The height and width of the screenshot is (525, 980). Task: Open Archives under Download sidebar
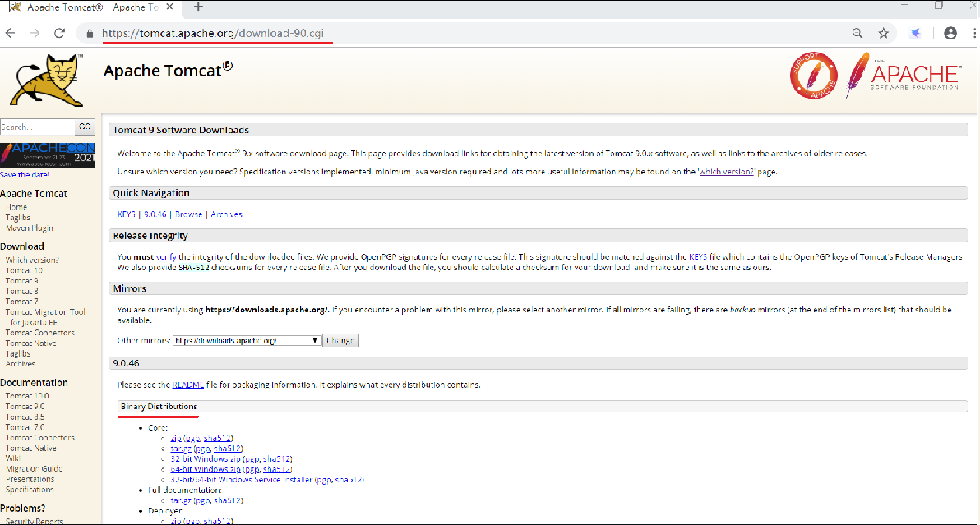pyautogui.click(x=20, y=364)
